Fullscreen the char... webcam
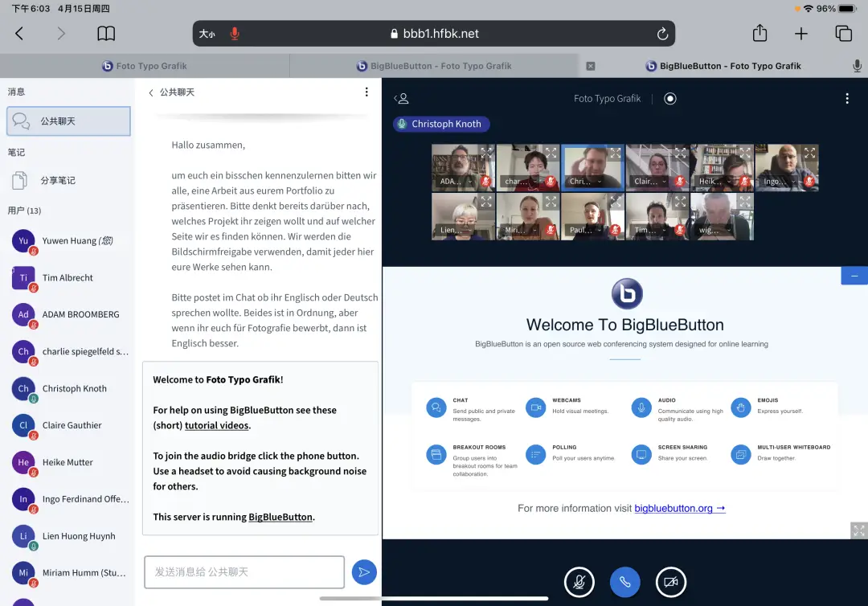 551,154
